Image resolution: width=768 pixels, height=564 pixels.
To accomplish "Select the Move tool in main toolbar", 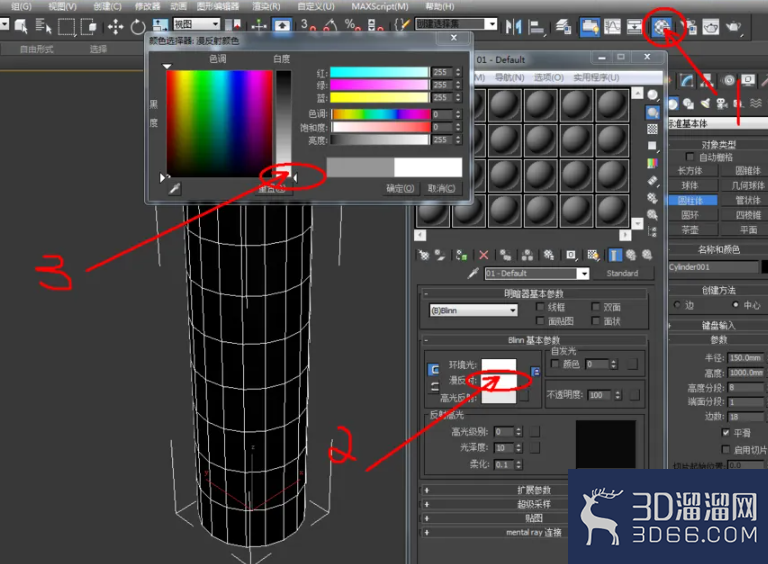I will point(115,26).
